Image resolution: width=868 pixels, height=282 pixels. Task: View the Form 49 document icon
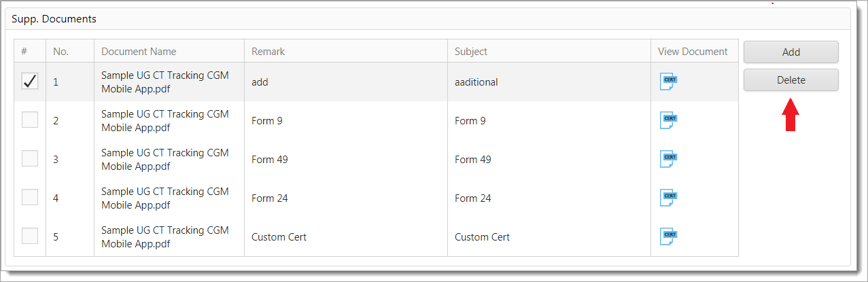[669, 159]
